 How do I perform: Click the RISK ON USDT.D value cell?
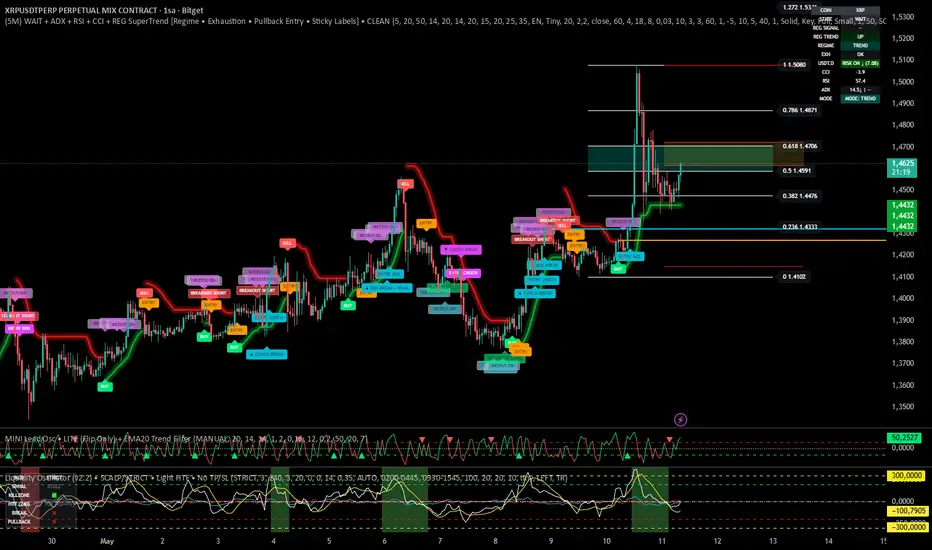click(860, 63)
